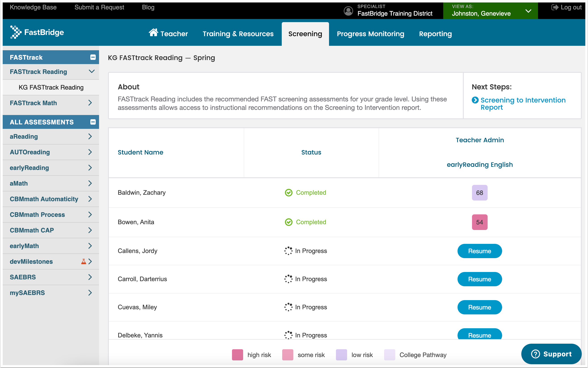Click the FastBridge logo
The height and width of the screenshot is (368, 588).
[x=37, y=32]
